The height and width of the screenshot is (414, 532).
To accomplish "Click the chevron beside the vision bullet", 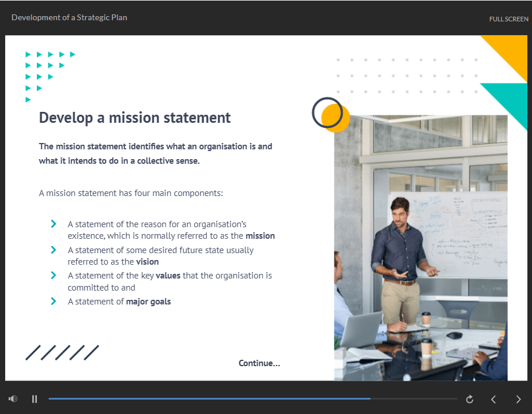I will (x=54, y=250).
